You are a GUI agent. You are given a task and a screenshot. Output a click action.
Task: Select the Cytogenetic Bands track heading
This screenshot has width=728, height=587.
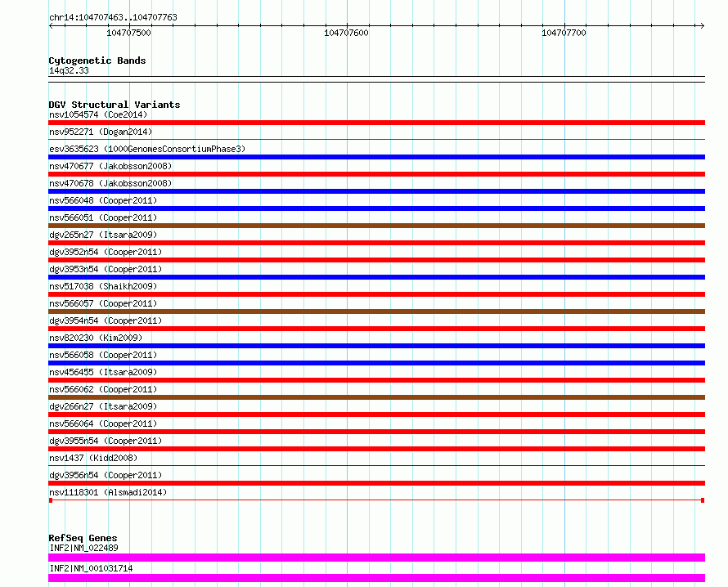97,60
